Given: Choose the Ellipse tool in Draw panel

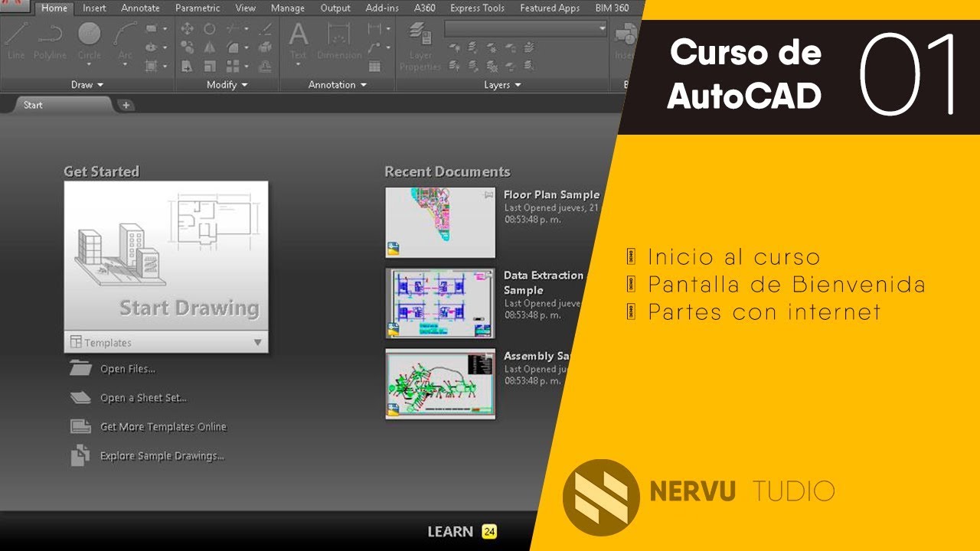Looking at the screenshot, I should pos(151,47).
